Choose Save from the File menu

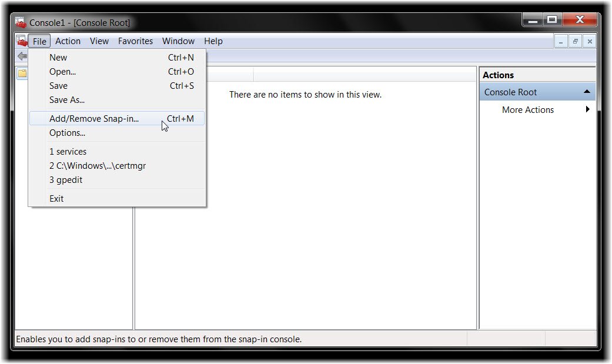(x=117, y=85)
